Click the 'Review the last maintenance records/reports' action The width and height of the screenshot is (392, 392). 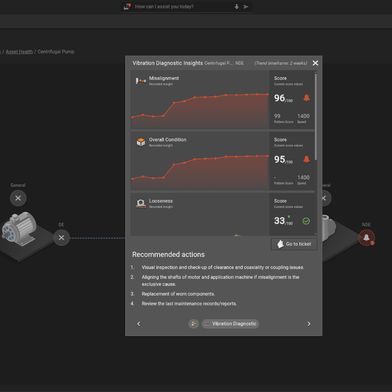pyautogui.click(x=189, y=303)
